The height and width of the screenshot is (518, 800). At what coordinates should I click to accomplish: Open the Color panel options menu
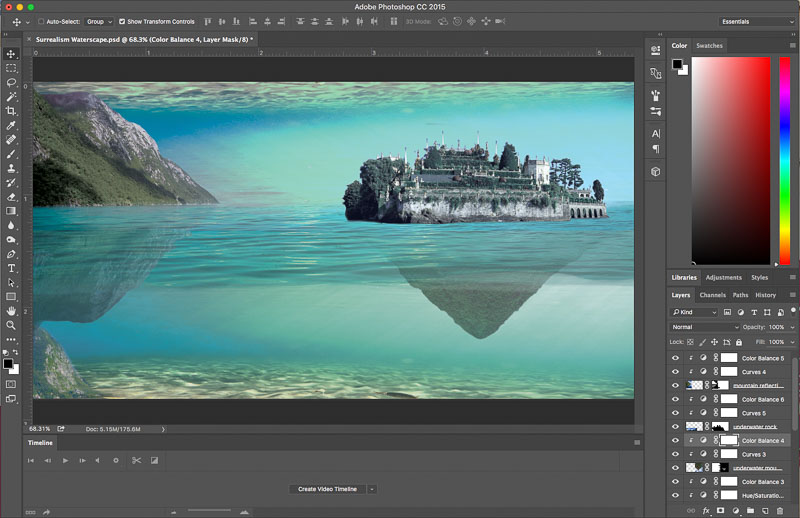[792, 45]
